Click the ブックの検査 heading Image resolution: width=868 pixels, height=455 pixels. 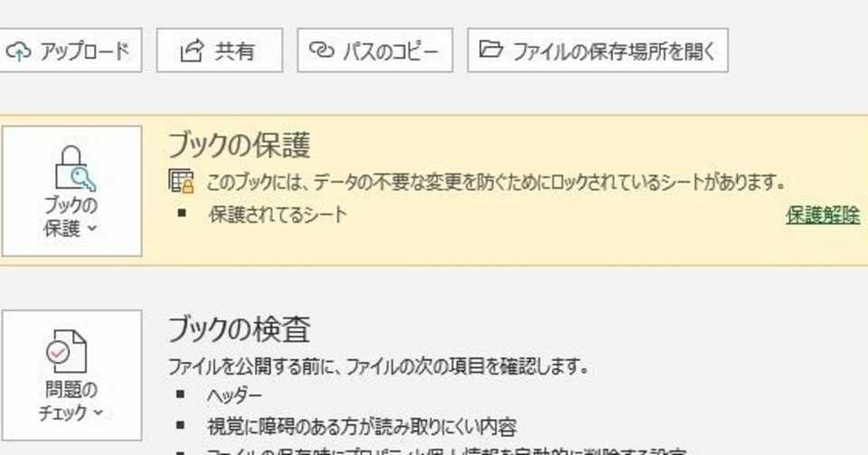coord(239,328)
